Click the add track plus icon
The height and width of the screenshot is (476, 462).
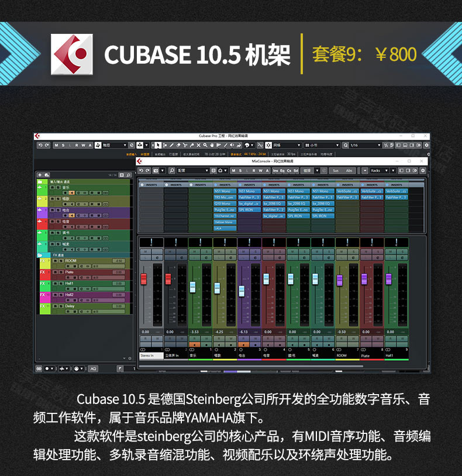click(40, 175)
